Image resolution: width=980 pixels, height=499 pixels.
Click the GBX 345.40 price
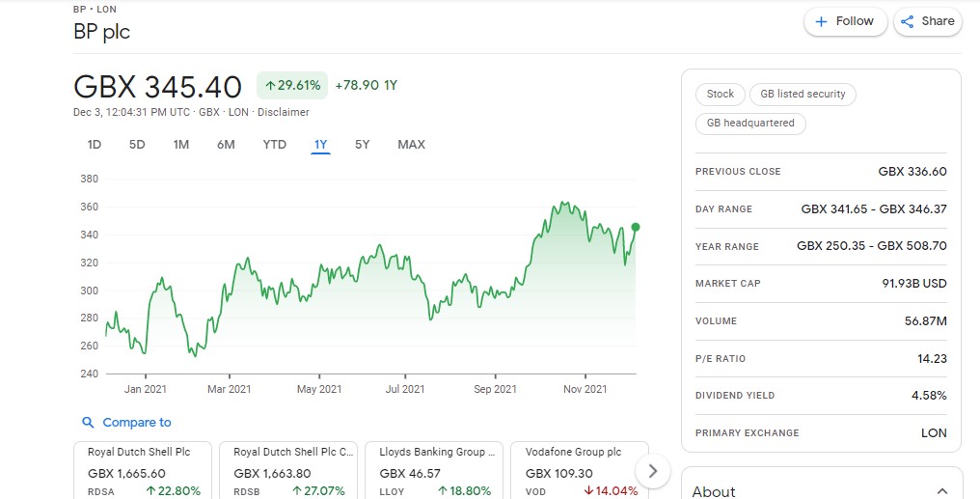click(157, 86)
